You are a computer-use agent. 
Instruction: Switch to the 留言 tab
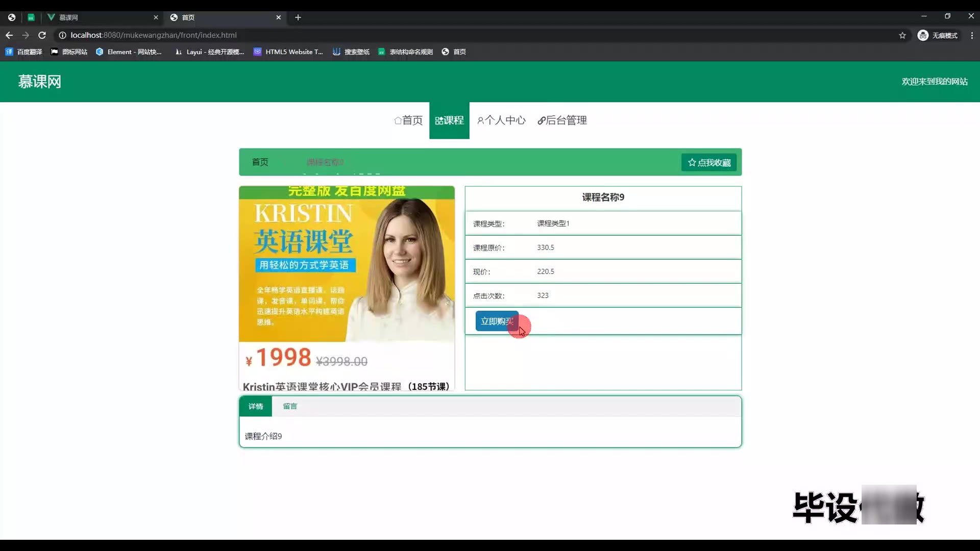tap(290, 406)
